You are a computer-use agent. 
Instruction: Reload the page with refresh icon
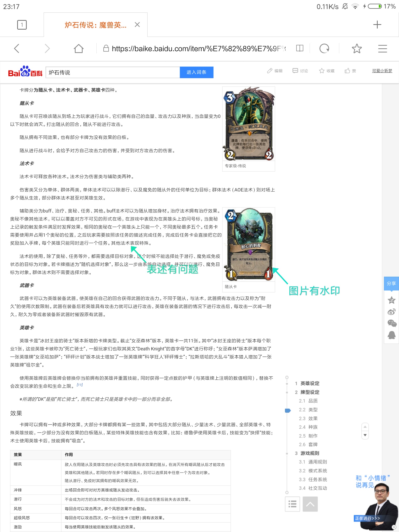click(324, 49)
